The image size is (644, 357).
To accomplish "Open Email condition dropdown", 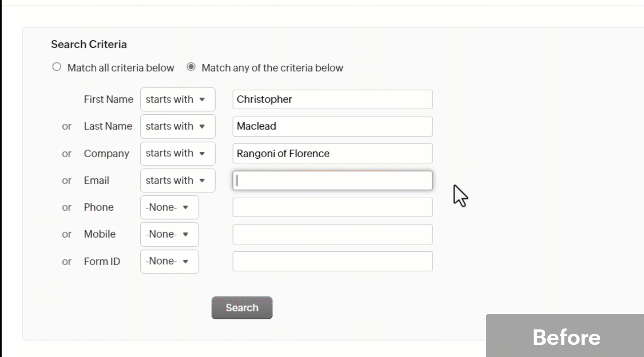I will (x=178, y=181).
